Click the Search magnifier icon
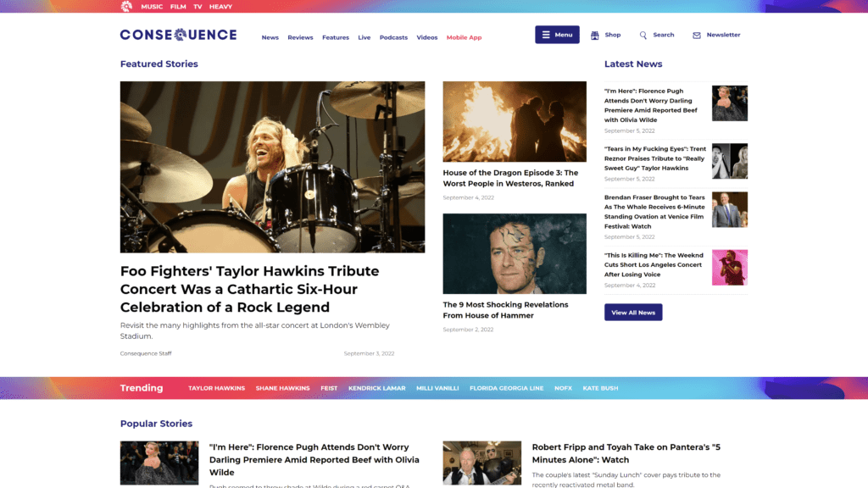 point(643,35)
